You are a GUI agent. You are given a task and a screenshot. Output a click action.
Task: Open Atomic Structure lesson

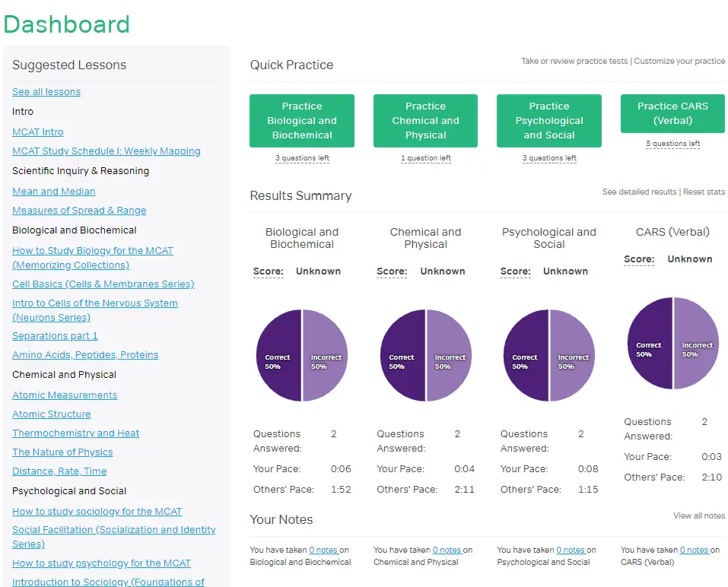point(52,414)
